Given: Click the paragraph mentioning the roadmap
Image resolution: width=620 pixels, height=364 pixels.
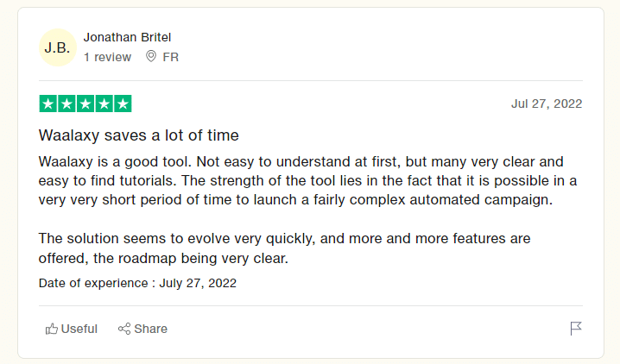Looking at the screenshot, I should pyautogui.click(x=284, y=248).
